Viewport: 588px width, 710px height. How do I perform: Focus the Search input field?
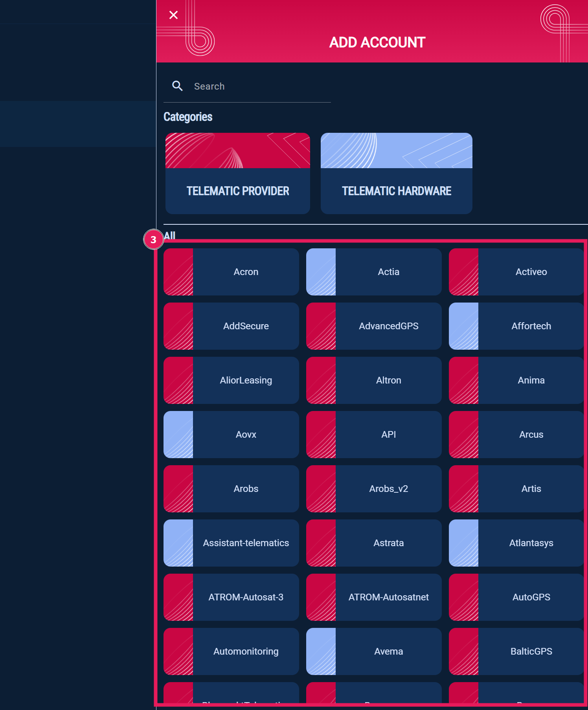(x=259, y=86)
